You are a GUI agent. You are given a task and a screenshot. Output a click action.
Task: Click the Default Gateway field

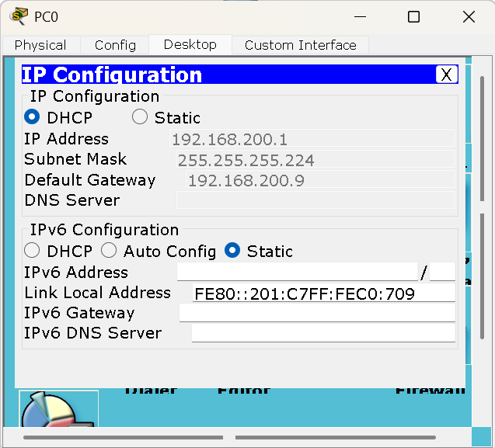click(319, 180)
